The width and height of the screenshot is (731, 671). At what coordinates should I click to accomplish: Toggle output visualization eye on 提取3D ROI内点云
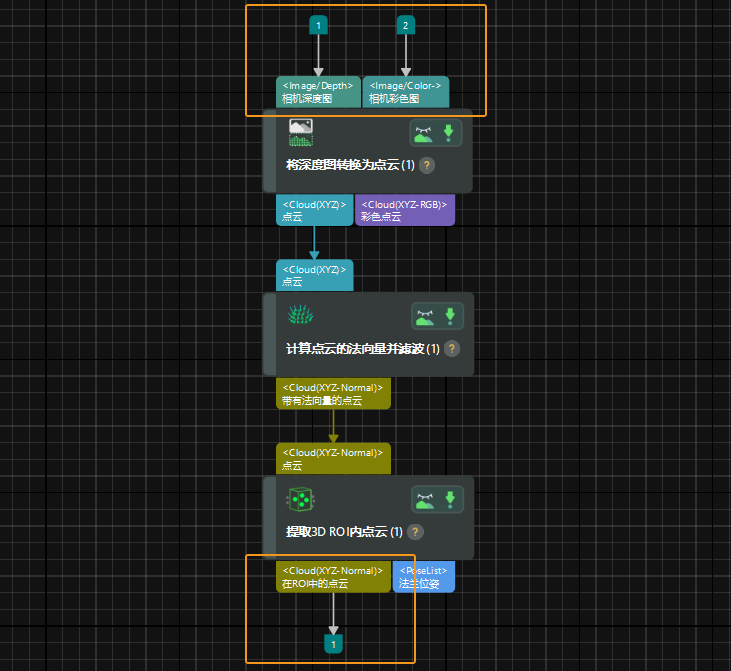(x=425, y=499)
